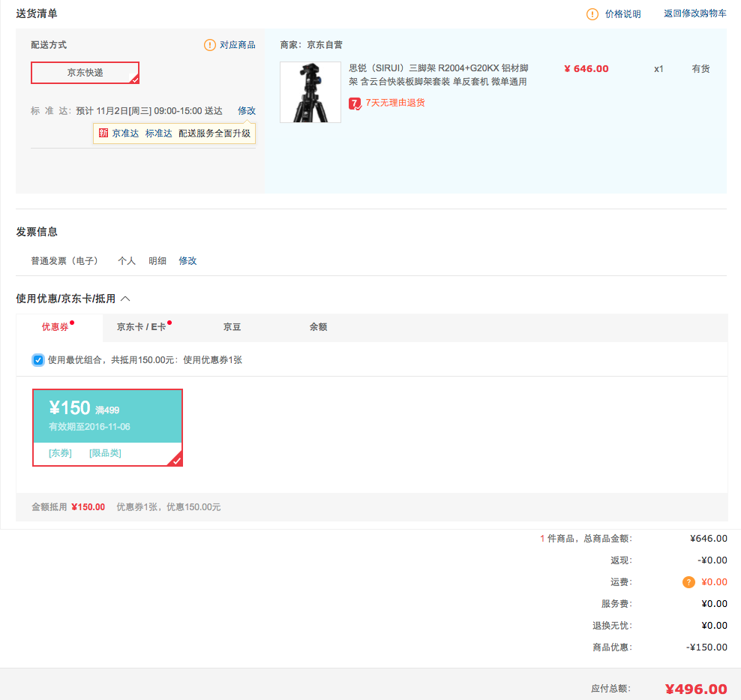Deselect the ¥150 满499 coupon card

point(107,428)
